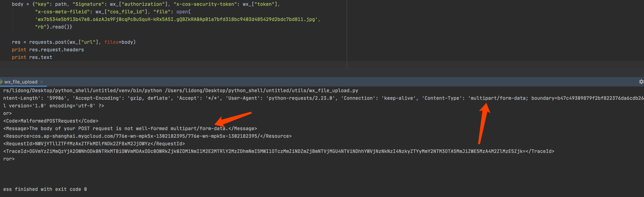Click the 'files' keyword in requests.post
The image size is (644, 197).
(111, 42)
